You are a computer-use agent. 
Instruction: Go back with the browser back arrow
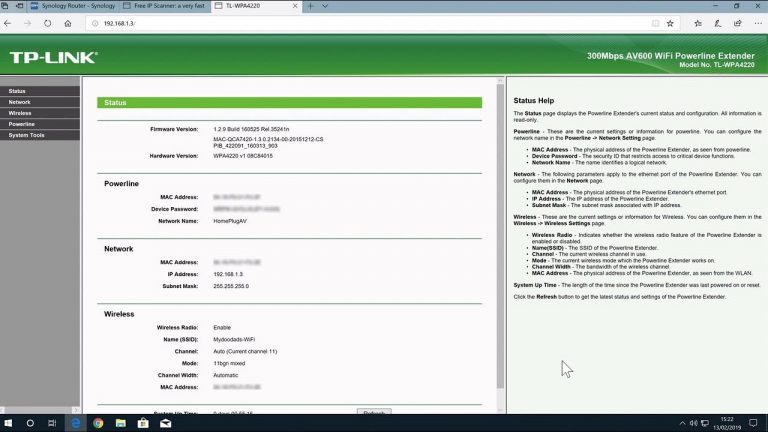(7, 23)
